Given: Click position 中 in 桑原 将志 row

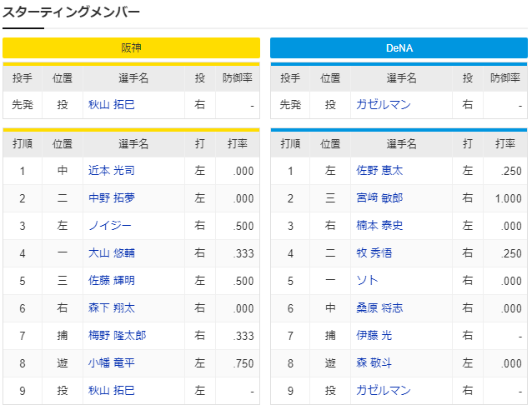Looking at the screenshot, I should click(x=330, y=307).
